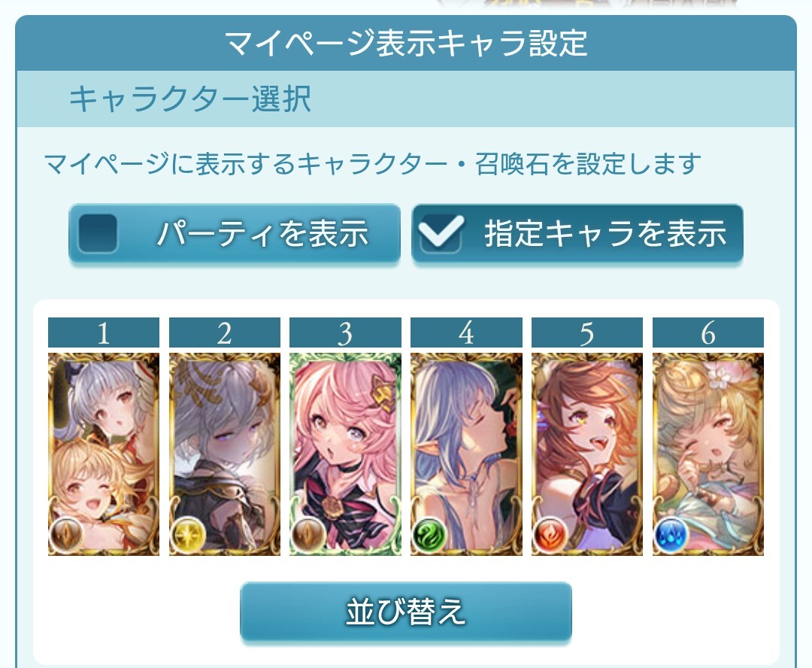Click the slot number 4 label
The width and height of the screenshot is (812, 668).
(x=466, y=332)
